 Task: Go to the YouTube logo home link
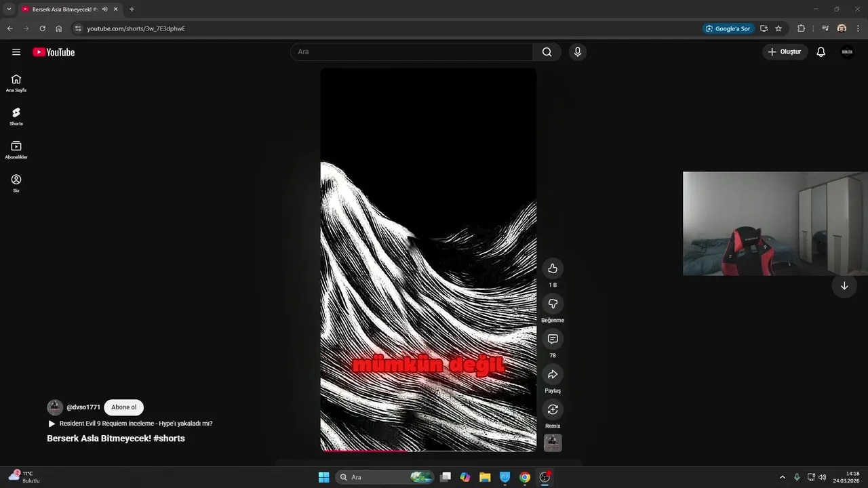point(54,52)
